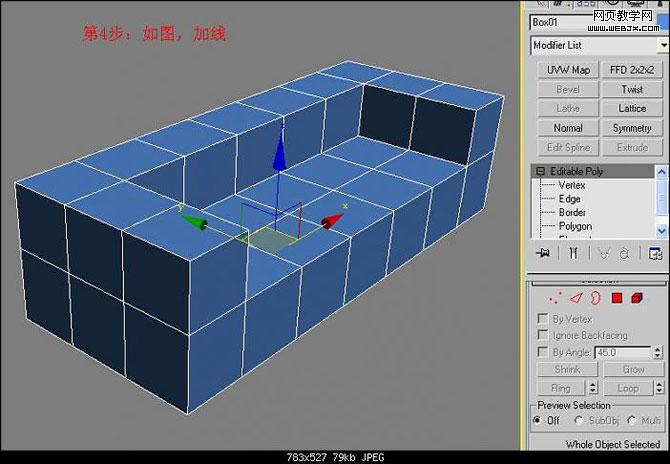Enable Ignore Backfacing checkbox

pyautogui.click(x=543, y=335)
